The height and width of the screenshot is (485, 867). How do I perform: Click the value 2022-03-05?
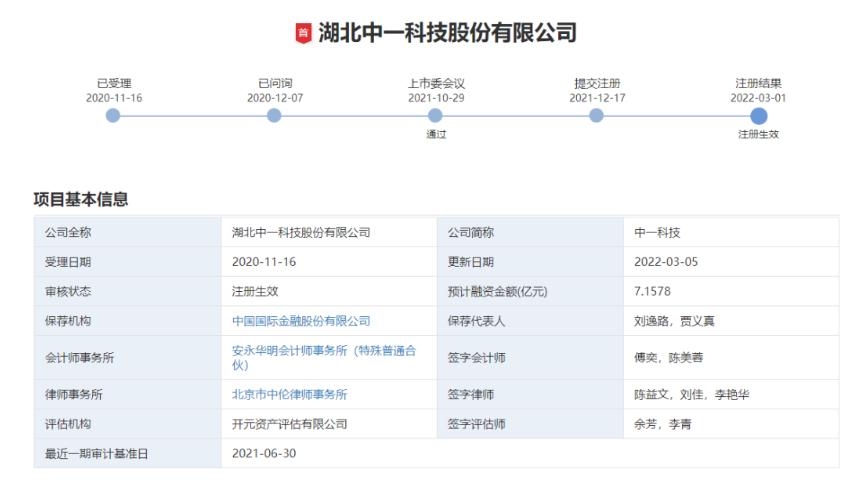pyautogui.click(x=666, y=262)
